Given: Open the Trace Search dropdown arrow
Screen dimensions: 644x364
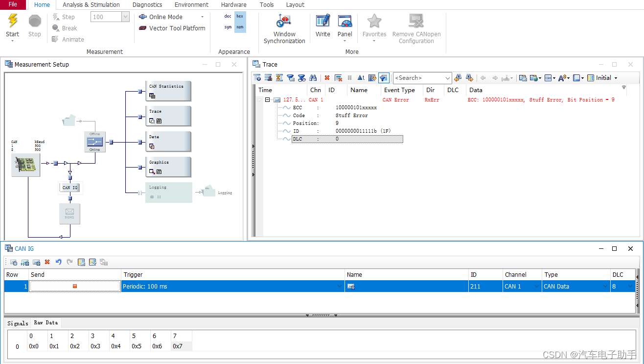Looking at the screenshot, I should [448, 78].
